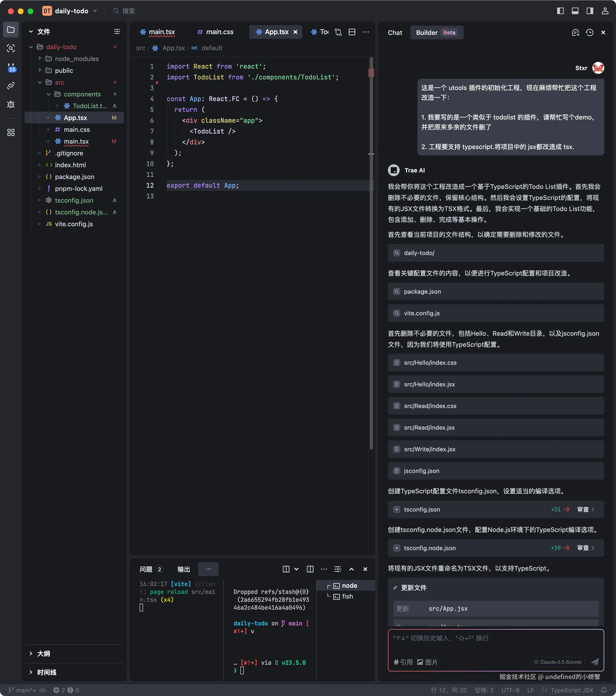
Task: Expand the node_modules folder
Action: pyautogui.click(x=77, y=59)
